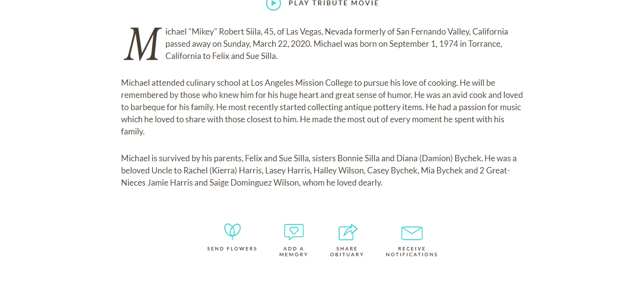The image size is (644, 284).
Task: Click the PLAY TRIBUTE MOVIE text link
Action: [333, 3]
